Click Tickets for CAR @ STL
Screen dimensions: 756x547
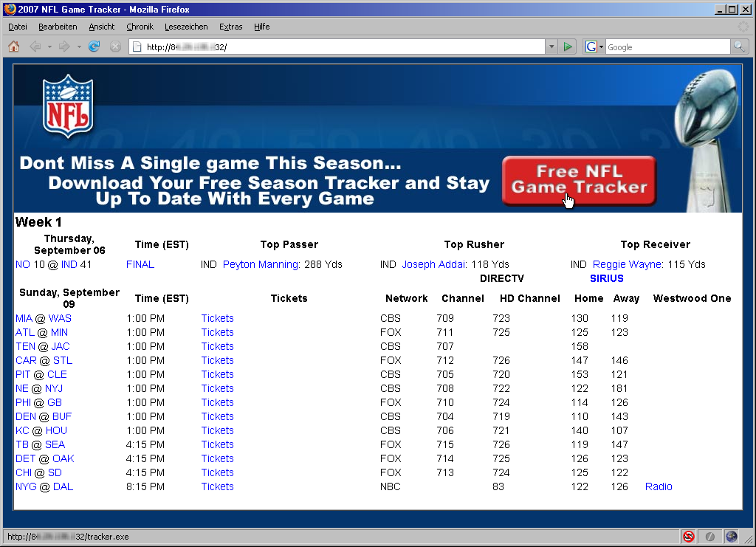(x=218, y=360)
